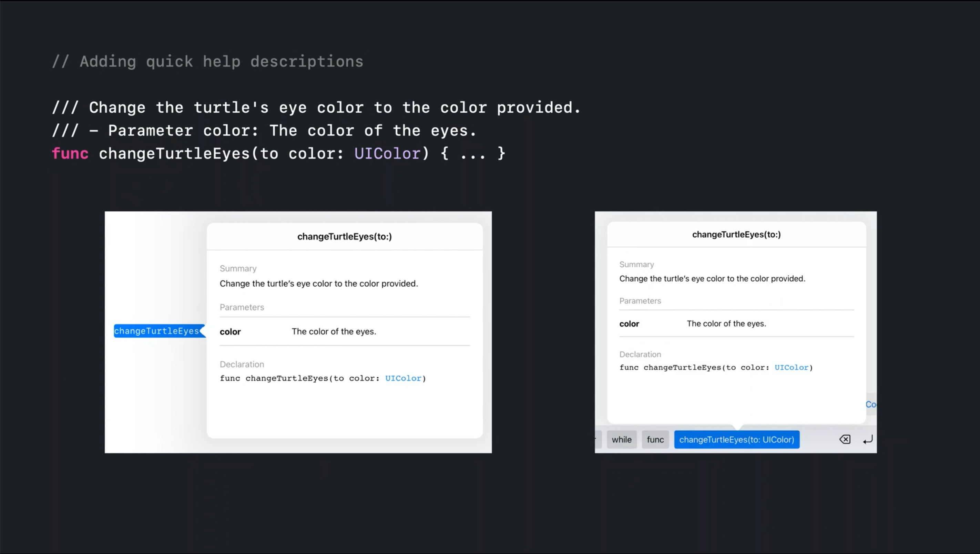
Task: Click 'Parameters' heading in right popover
Action: click(x=640, y=300)
